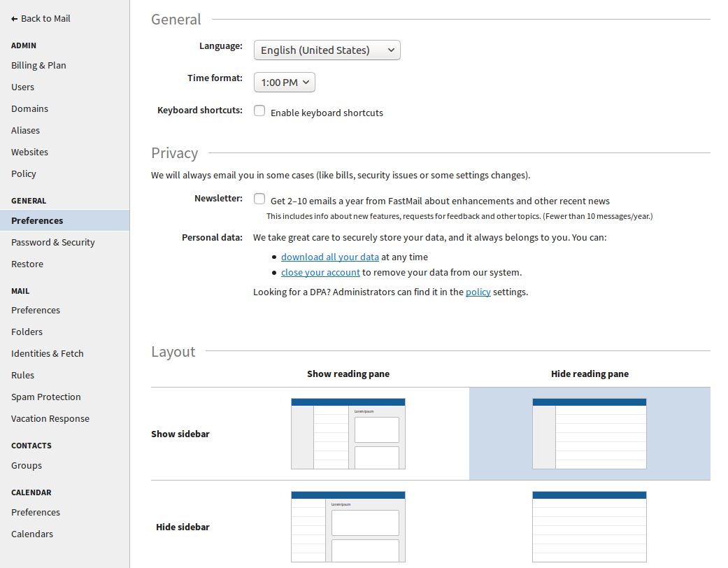
Task: Click the download all your data link
Action: tap(329, 257)
